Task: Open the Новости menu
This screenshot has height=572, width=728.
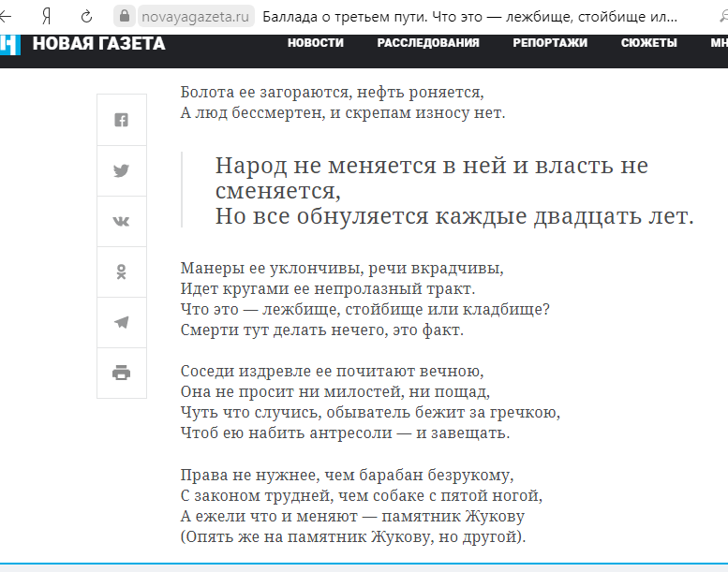Action: point(315,43)
